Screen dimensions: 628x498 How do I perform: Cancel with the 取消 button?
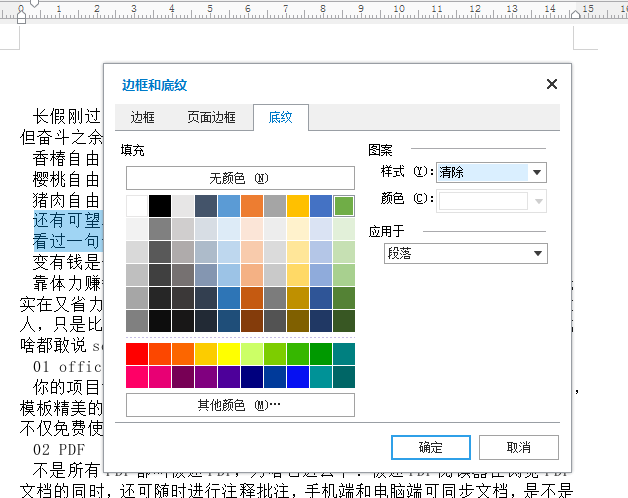[519, 447]
